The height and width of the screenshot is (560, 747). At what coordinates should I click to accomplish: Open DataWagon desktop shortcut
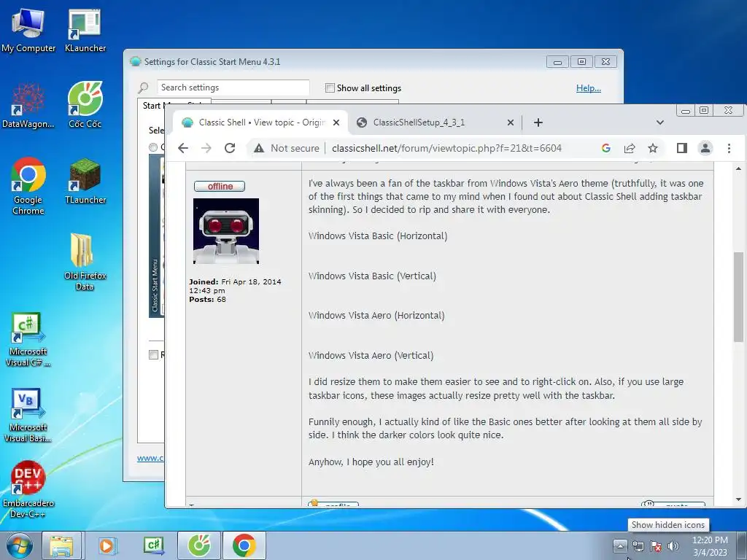28,106
